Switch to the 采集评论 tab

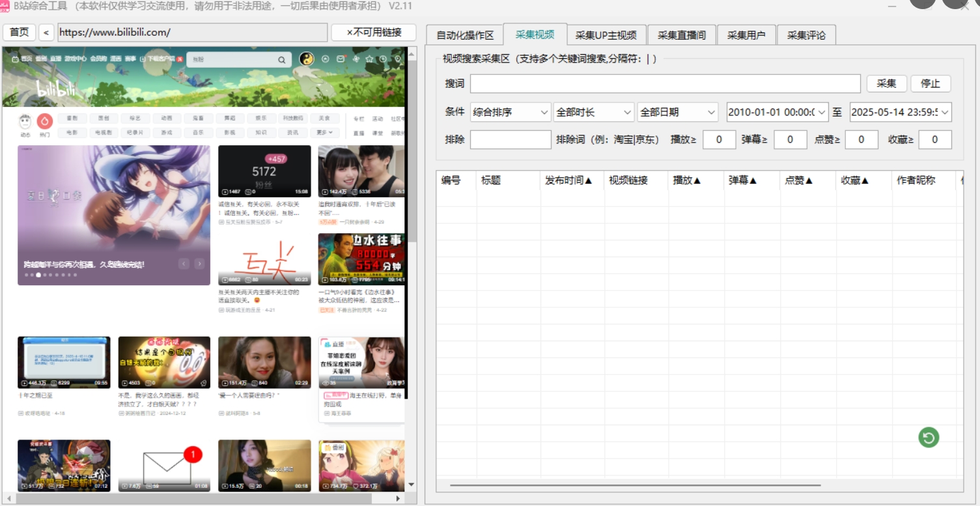806,35
